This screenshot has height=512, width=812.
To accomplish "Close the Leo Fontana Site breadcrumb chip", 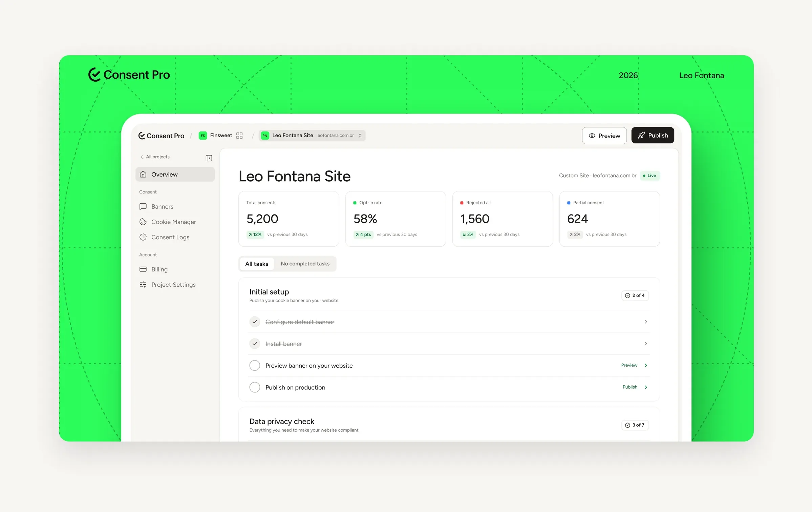I will (360, 136).
